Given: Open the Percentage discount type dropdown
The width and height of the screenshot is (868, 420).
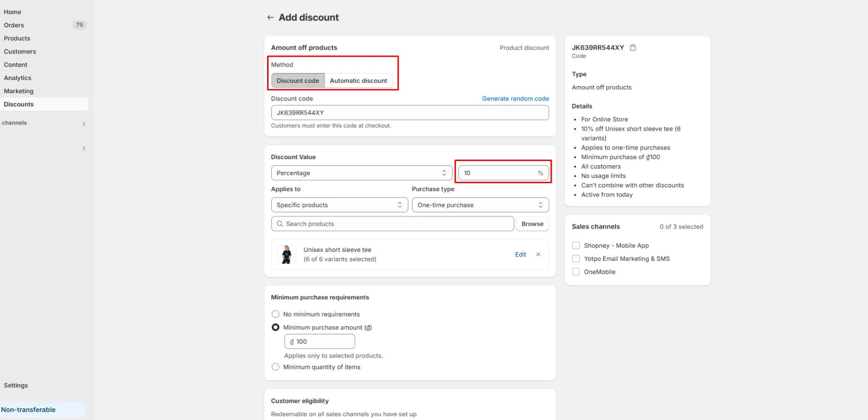Looking at the screenshot, I should pos(361,173).
